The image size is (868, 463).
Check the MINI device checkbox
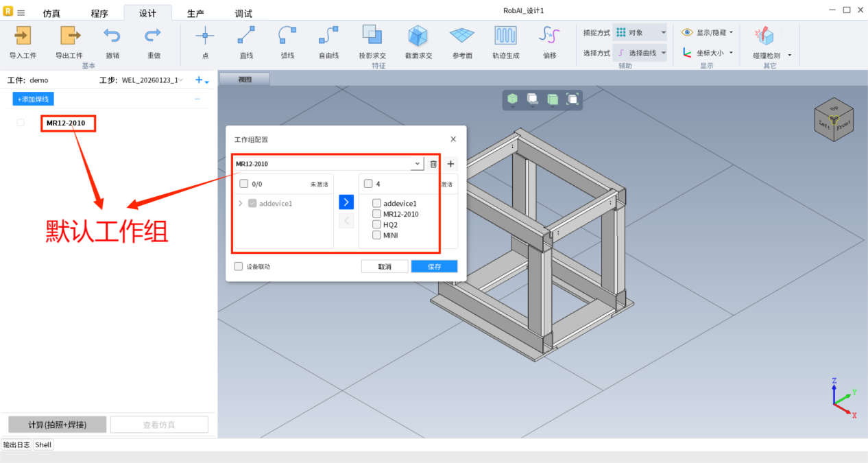pos(377,235)
